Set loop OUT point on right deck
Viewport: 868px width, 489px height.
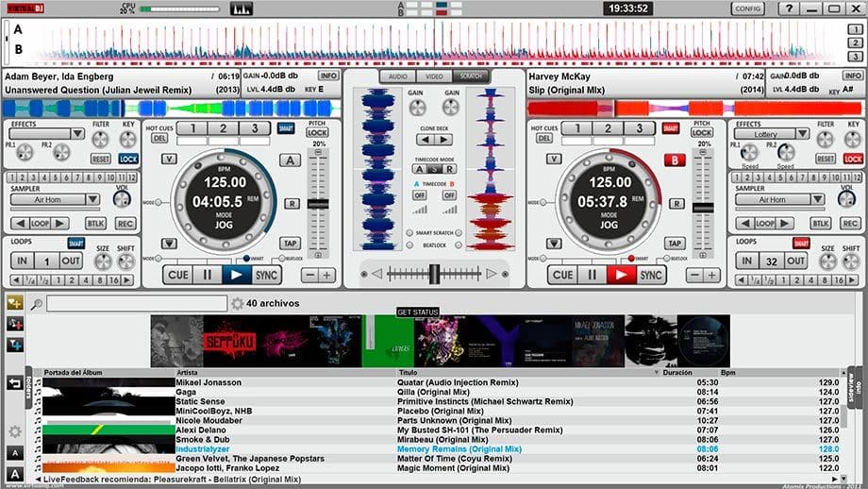(x=795, y=261)
